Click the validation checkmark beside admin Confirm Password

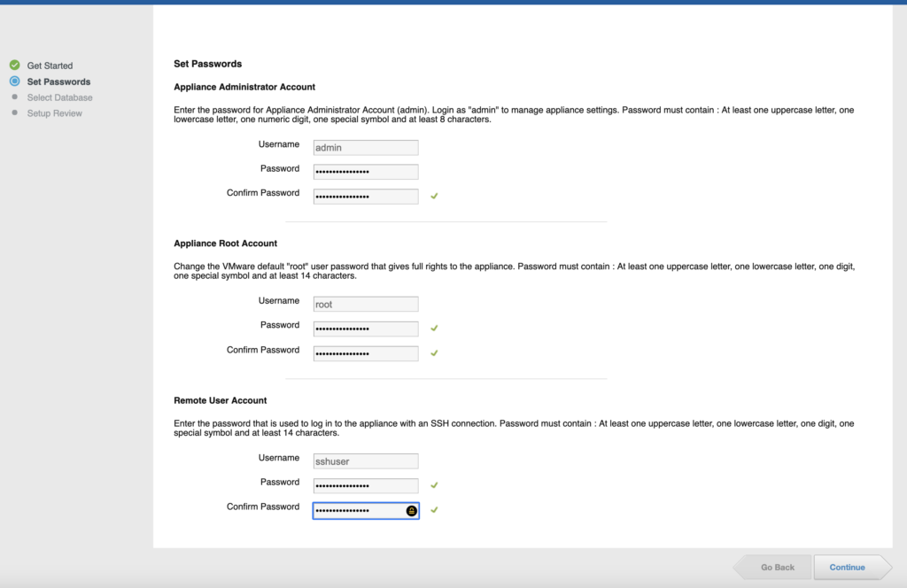434,196
